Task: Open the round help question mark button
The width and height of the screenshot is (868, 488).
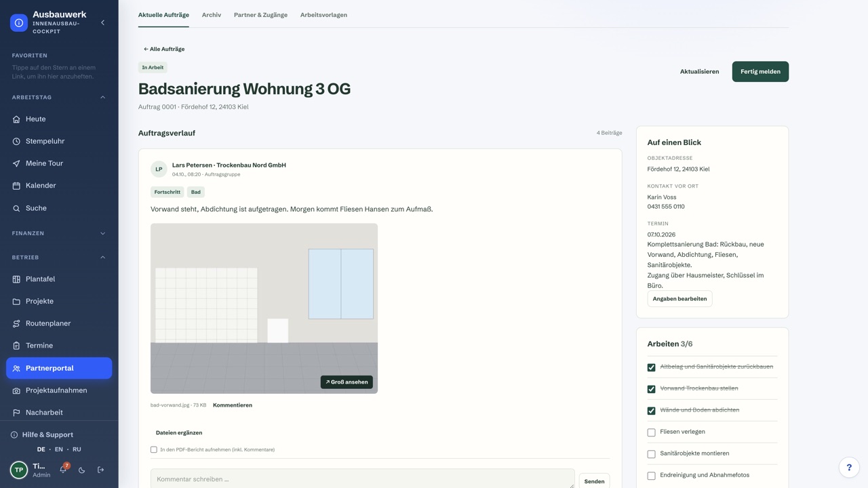Action: click(x=849, y=468)
